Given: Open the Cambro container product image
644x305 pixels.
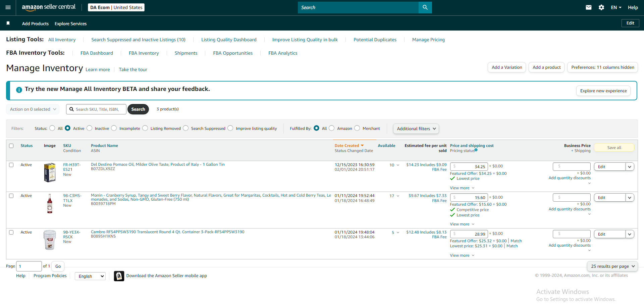Looking at the screenshot, I should point(50,240).
